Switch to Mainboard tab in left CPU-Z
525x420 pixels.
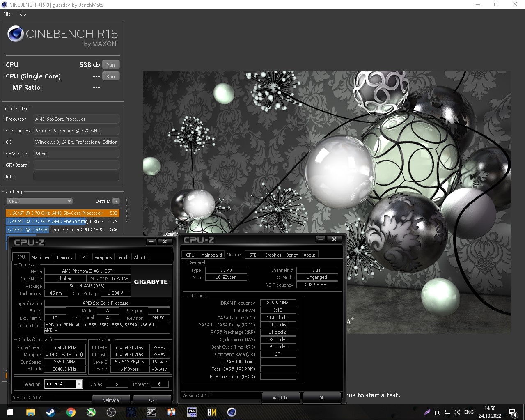coord(42,257)
